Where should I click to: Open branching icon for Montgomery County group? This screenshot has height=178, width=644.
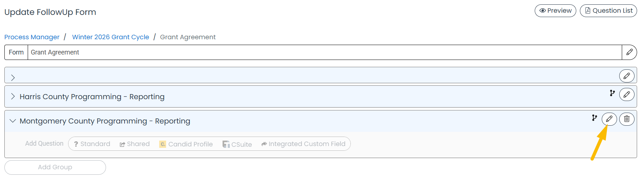(594, 118)
